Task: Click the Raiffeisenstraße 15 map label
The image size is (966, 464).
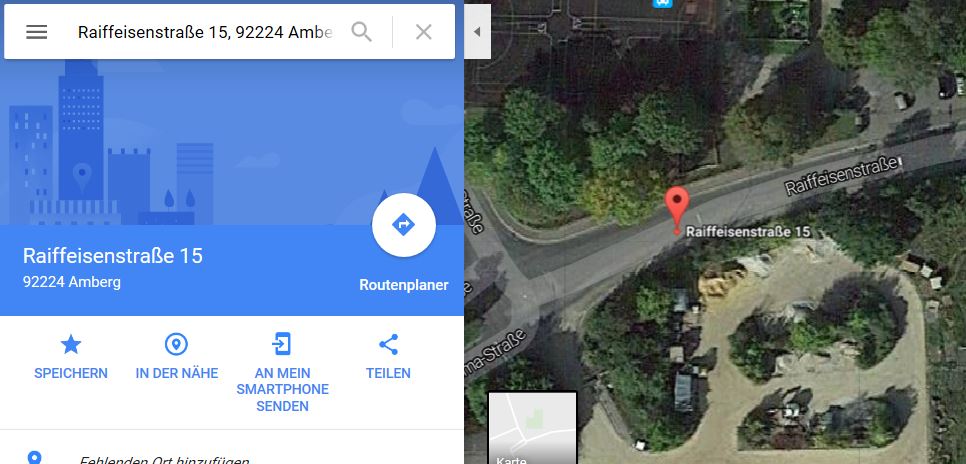Action: click(x=747, y=232)
